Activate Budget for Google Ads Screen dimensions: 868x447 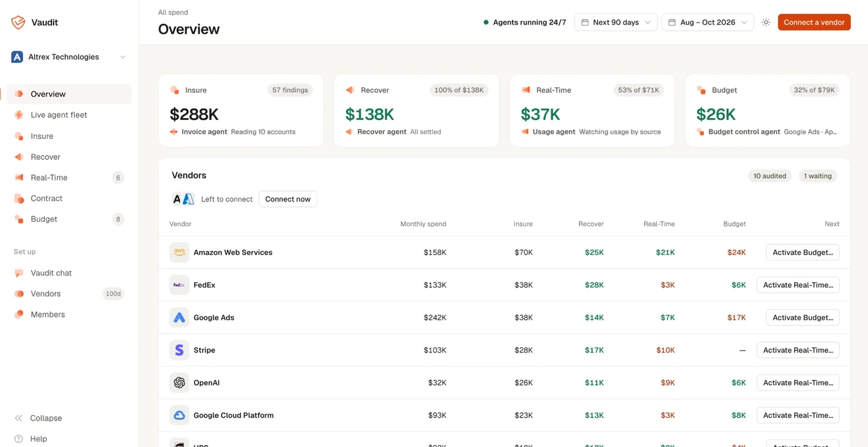(x=803, y=317)
